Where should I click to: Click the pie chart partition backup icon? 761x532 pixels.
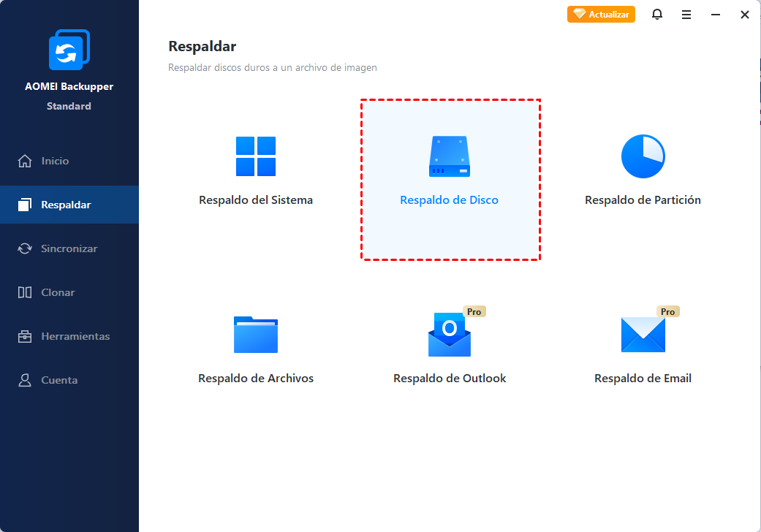[x=643, y=156]
